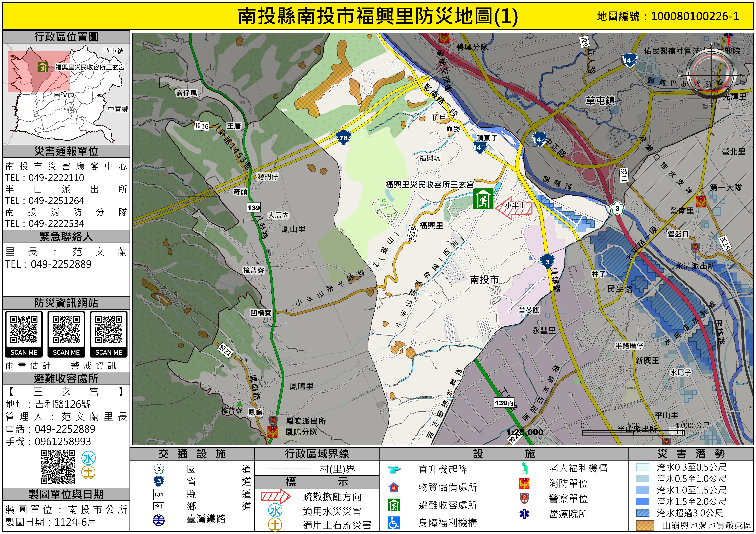Click the county road 139 marker
The height and width of the screenshot is (534, 756).
254,208
